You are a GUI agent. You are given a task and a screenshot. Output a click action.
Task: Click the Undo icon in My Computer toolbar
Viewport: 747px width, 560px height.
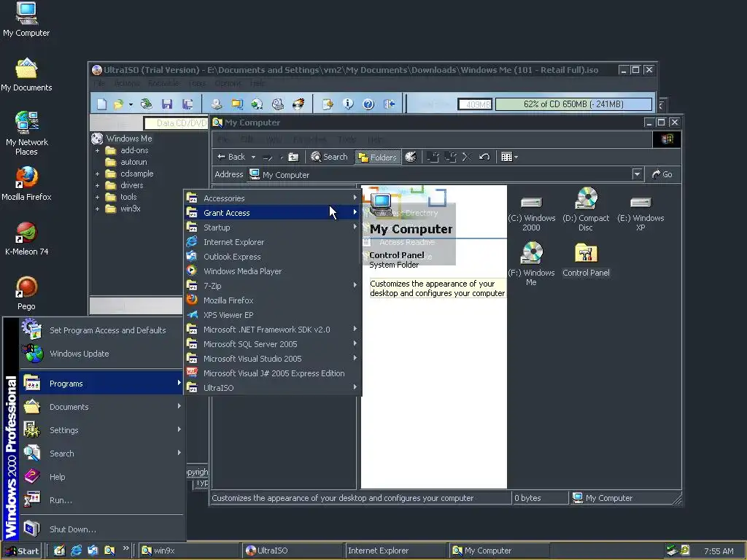[x=484, y=157]
